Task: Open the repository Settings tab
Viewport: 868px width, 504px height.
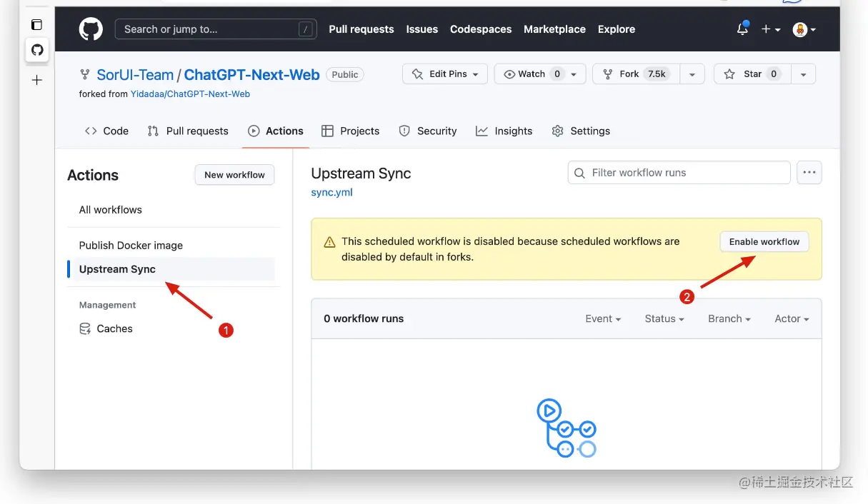Action: coord(582,131)
